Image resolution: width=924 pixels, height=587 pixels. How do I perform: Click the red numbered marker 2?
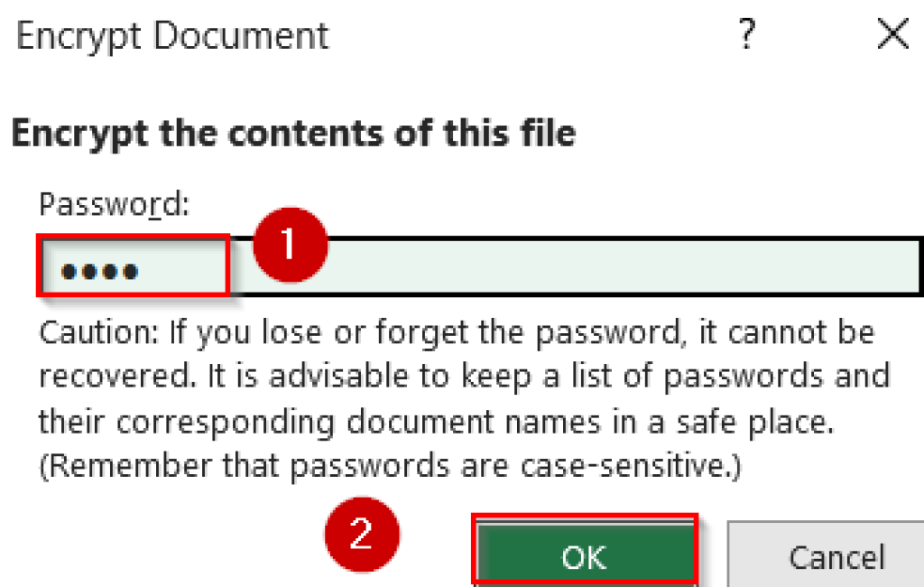[361, 535]
